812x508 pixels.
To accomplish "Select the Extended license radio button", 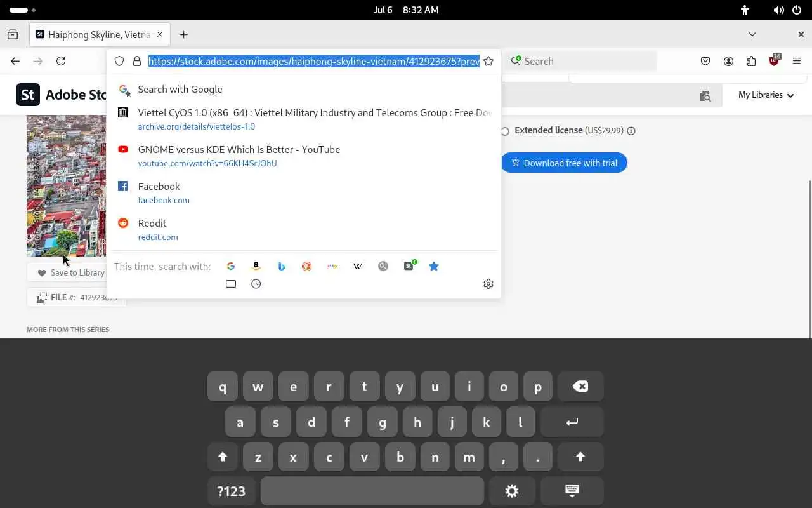I will (x=505, y=131).
